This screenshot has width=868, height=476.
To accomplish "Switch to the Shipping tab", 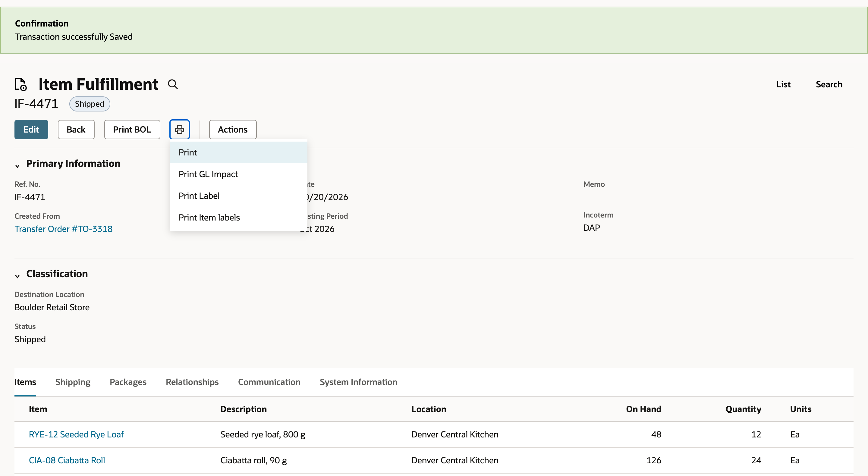I will (73, 382).
